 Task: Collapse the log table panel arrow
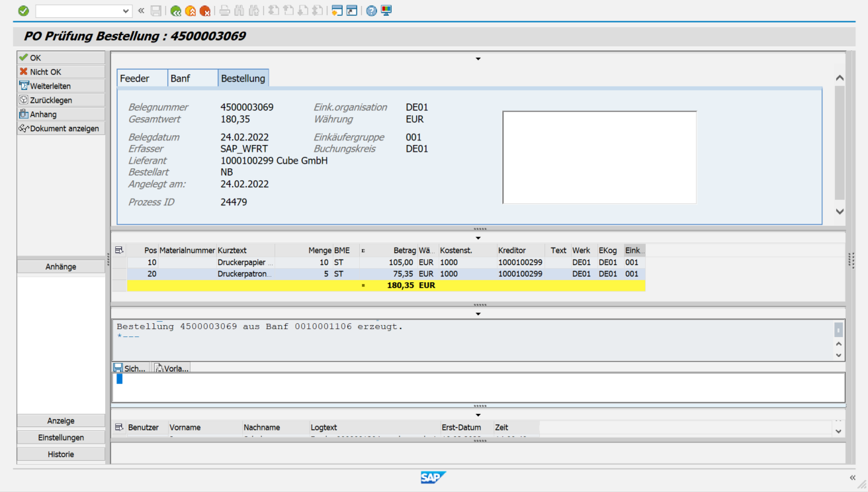click(478, 415)
